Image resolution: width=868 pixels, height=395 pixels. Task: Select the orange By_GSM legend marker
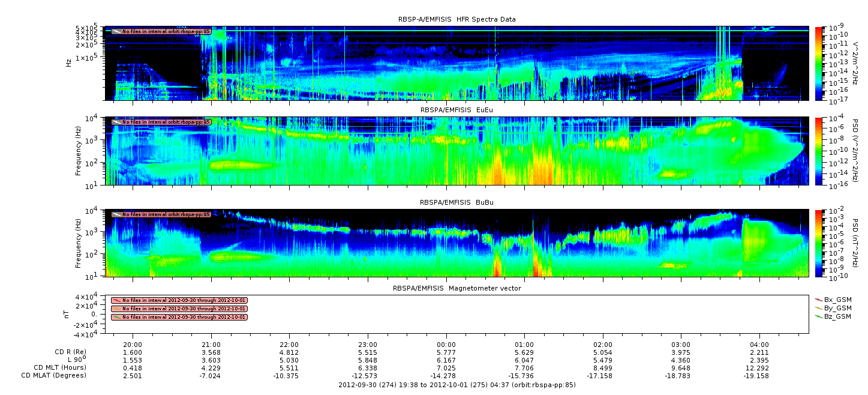pyautogui.click(x=819, y=308)
